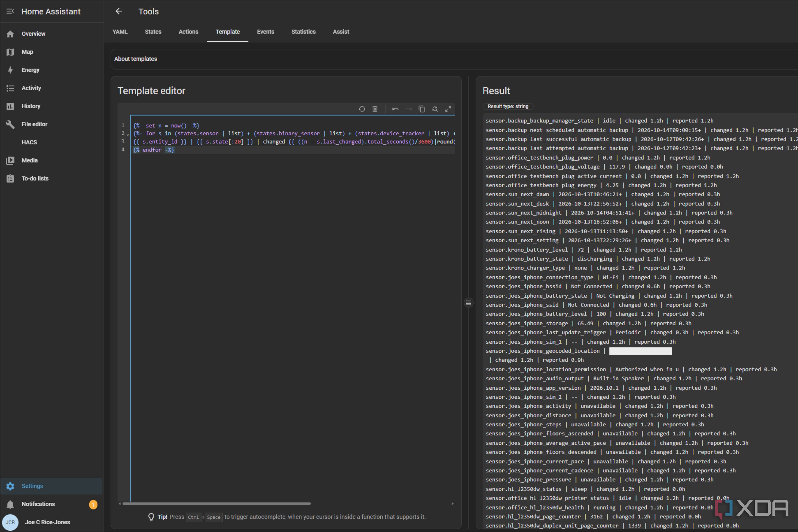Open the To-do lists clipboard icon
This screenshot has height=532, width=798.
coord(10,178)
